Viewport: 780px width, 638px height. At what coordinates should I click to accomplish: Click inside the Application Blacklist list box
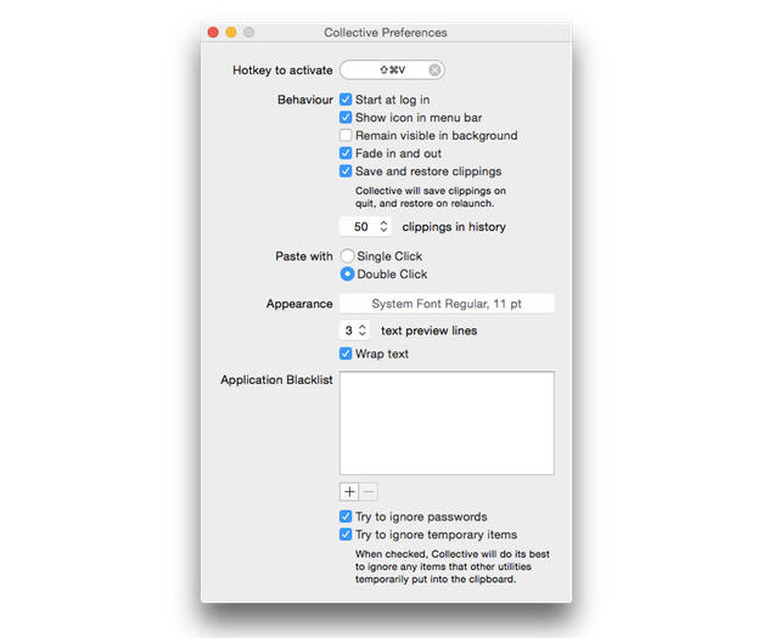tap(446, 423)
